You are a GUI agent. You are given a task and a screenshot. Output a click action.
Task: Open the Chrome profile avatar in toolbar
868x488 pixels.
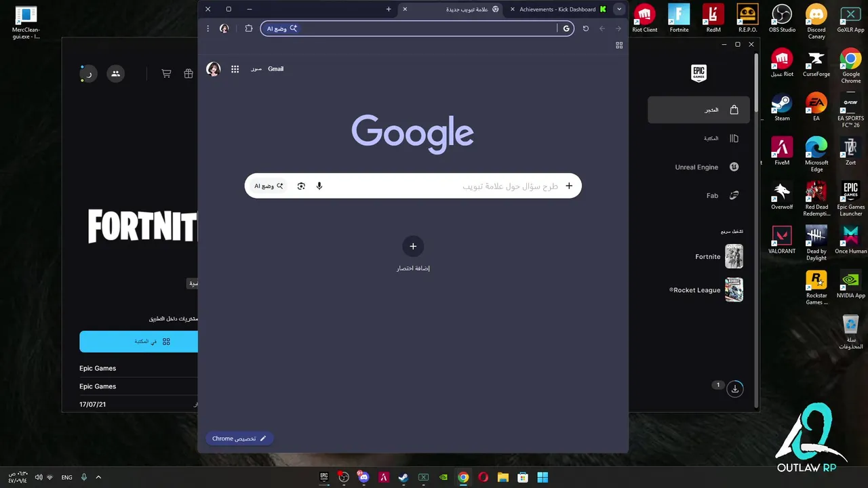(x=224, y=28)
